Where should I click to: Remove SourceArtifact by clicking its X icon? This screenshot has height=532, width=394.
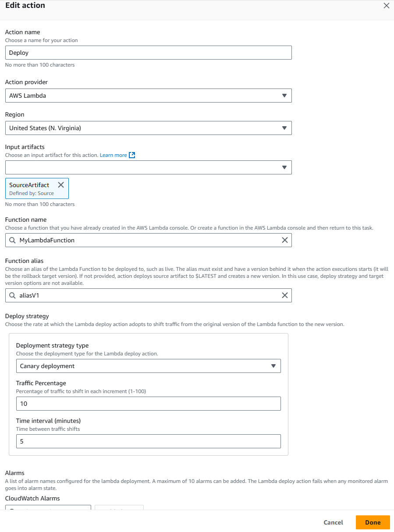click(61, 184)
